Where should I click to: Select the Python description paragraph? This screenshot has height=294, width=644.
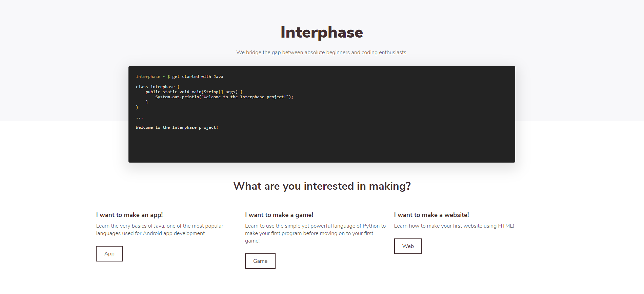(x=315, y=233)
